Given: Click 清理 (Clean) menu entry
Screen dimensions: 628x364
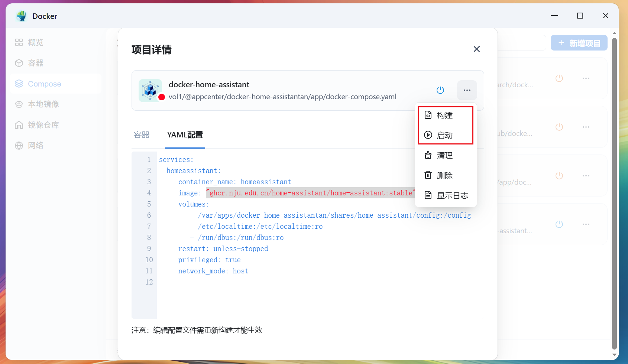Looking at the screenshot, I should [x=445, y=155].
